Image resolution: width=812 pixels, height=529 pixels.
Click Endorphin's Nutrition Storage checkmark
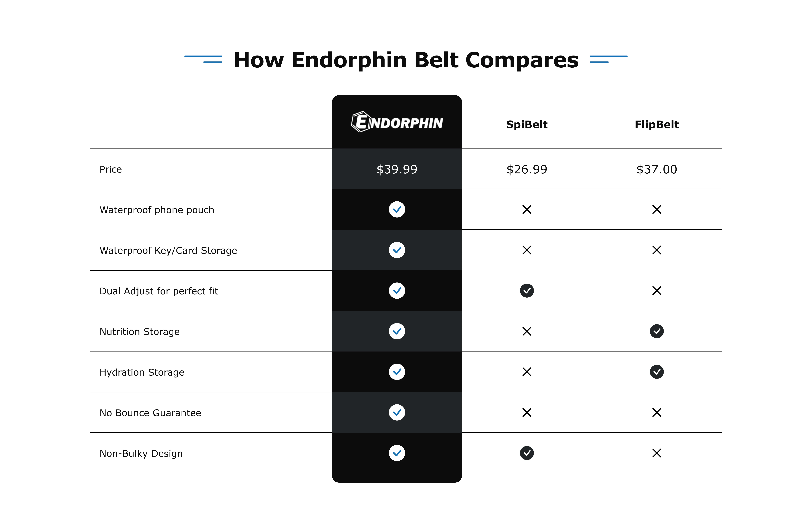pyautogui.click(x=397, y=331)
